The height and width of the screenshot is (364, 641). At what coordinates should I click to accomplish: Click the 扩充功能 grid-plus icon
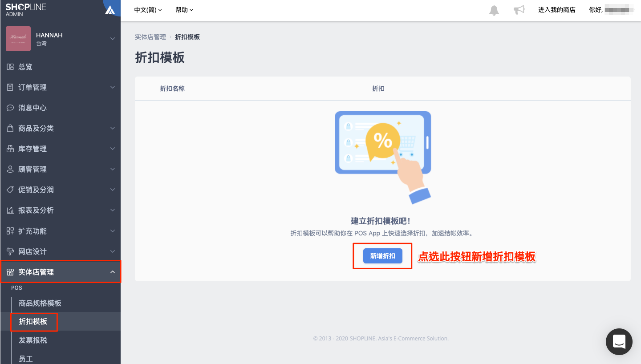click(10, 231)
